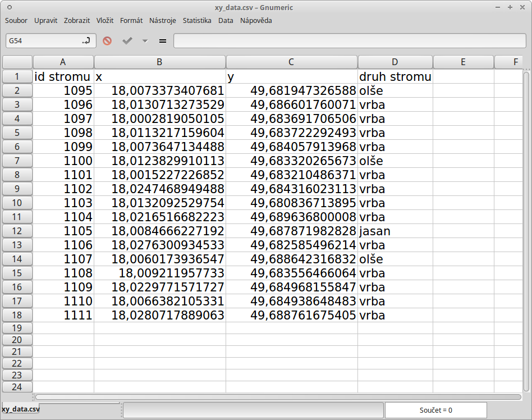Select "olše" cell in row 2

[x=395, y=90]
